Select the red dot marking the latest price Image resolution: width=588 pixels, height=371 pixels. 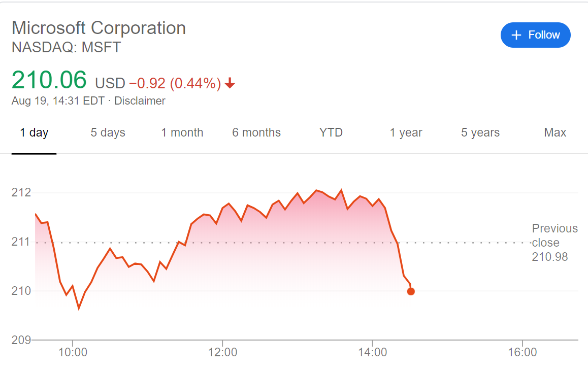(410, 291)
